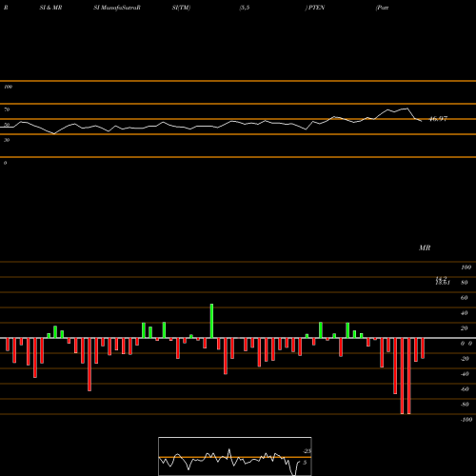Click the '50' level label on RSI chart
Viewport: 476px width, 476px height.
pyautogui.click(x=7, y=125)
